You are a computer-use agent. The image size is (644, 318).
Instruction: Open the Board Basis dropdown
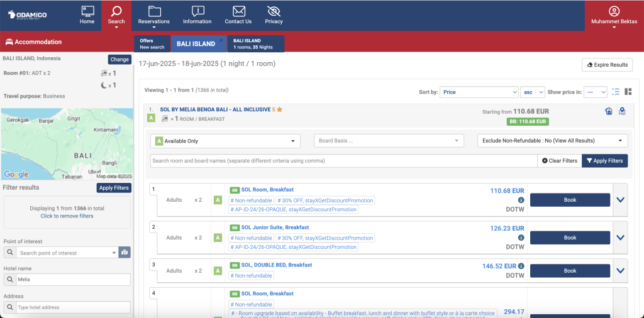coord(389,141)
